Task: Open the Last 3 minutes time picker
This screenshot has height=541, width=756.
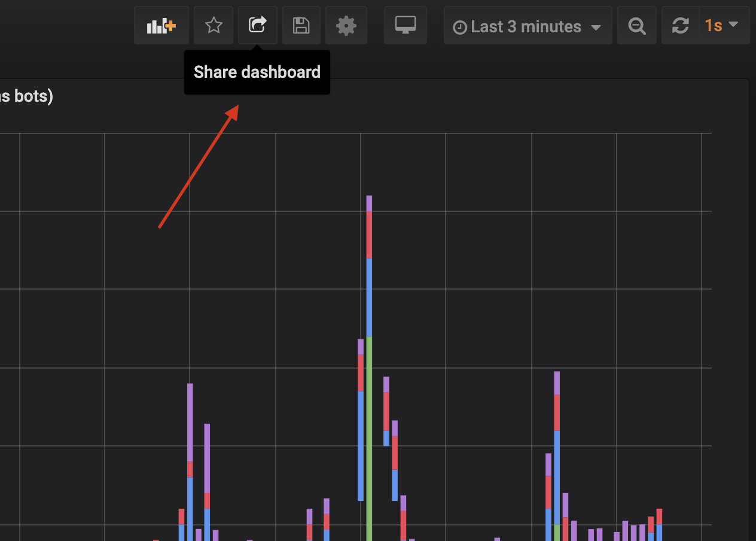Action: [528, 26]
